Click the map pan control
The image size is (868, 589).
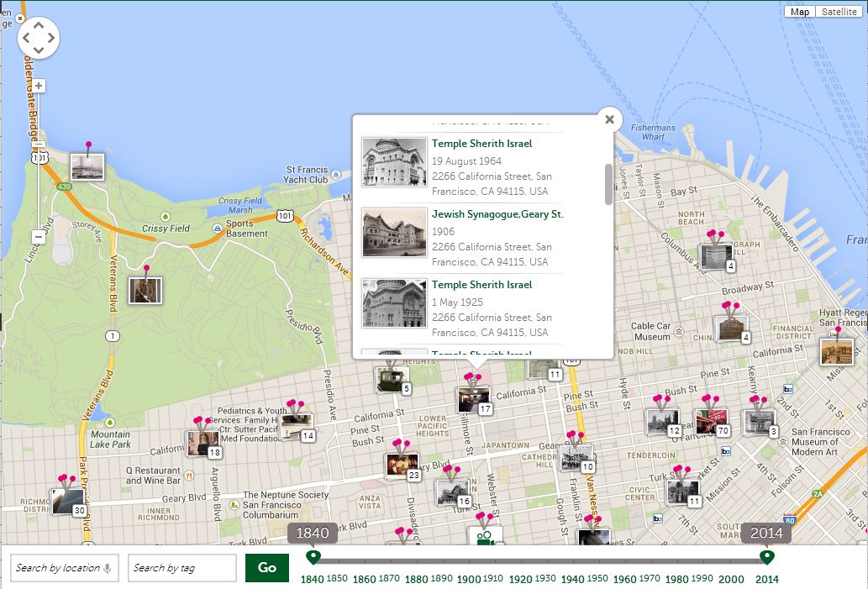[39, 38]
